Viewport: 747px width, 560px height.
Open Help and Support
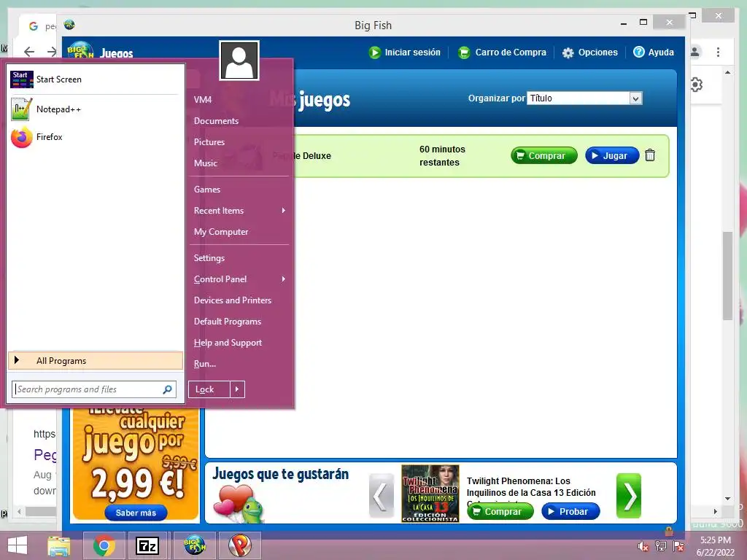pos(239,343)
